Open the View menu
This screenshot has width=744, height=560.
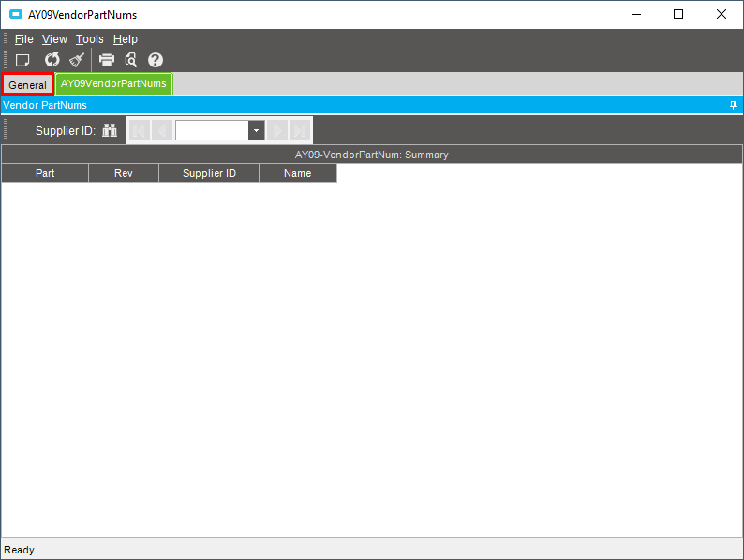point(54,39)
